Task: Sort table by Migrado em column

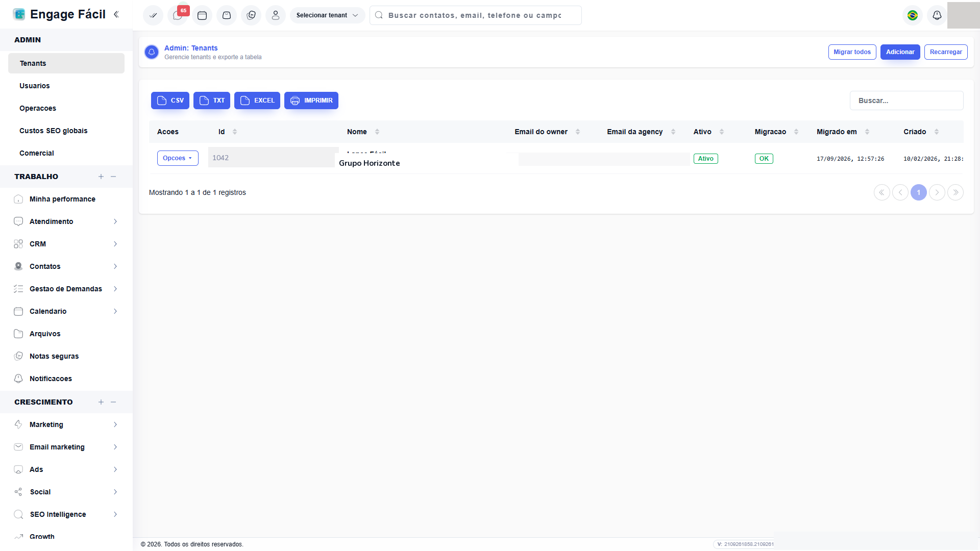Action: point(867,132)
